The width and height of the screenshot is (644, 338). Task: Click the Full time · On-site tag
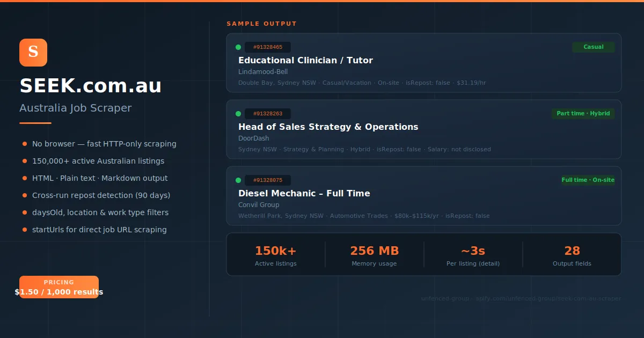(x=588, y=180)
